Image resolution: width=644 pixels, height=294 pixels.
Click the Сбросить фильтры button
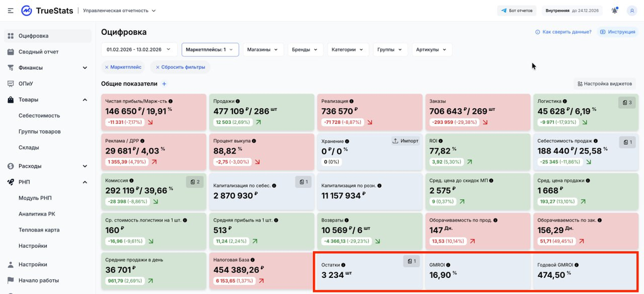(x=180, y=67)
